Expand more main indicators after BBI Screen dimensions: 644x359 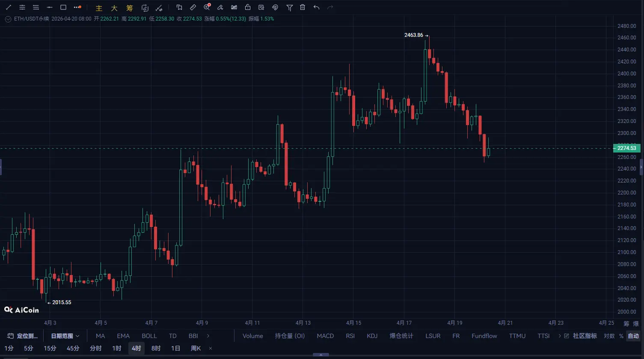[208, 336]
